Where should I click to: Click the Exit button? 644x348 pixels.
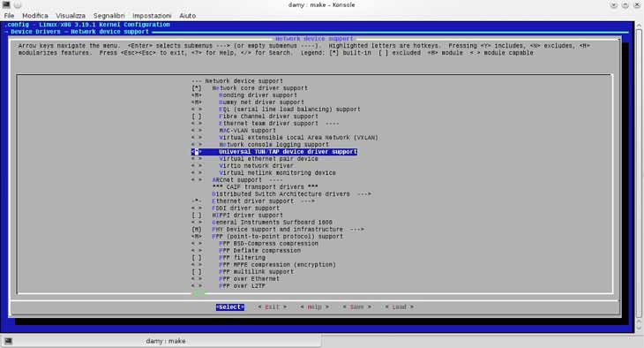pyautogui.click(x=272, y=306)
